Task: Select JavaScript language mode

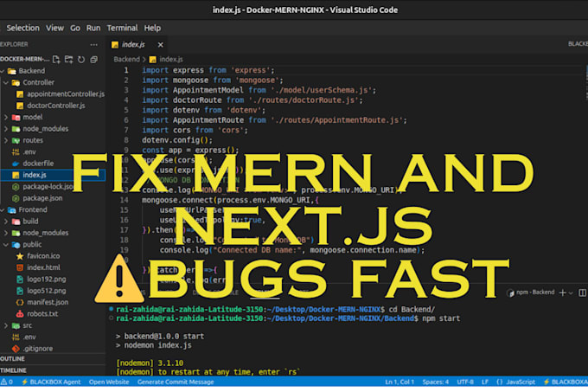Action: tap(521, 382)
